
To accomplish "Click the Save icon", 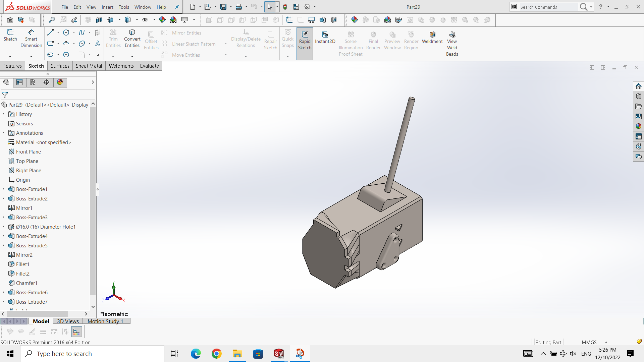I will (223, 7).
